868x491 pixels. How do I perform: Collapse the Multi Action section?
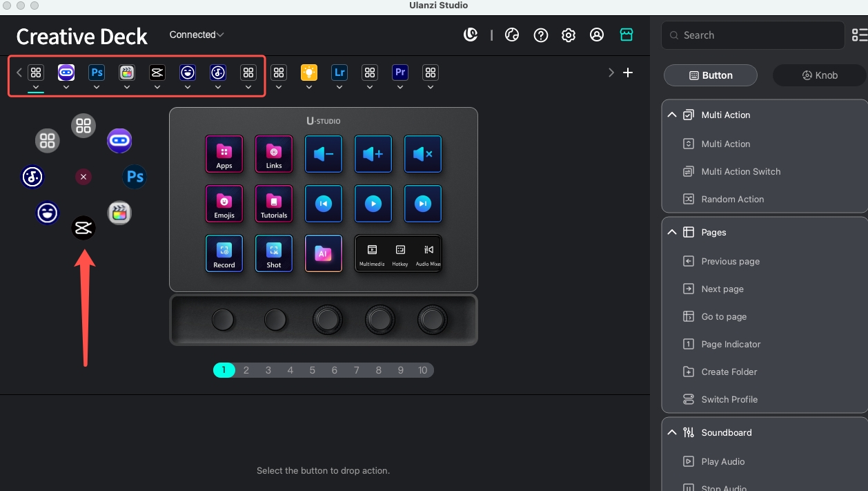[672, 115]
